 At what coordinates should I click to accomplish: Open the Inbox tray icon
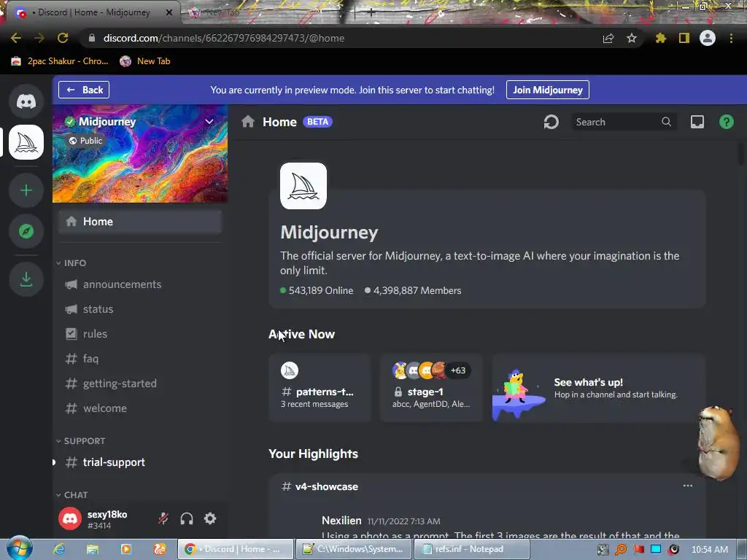click(x=697, y=122)
